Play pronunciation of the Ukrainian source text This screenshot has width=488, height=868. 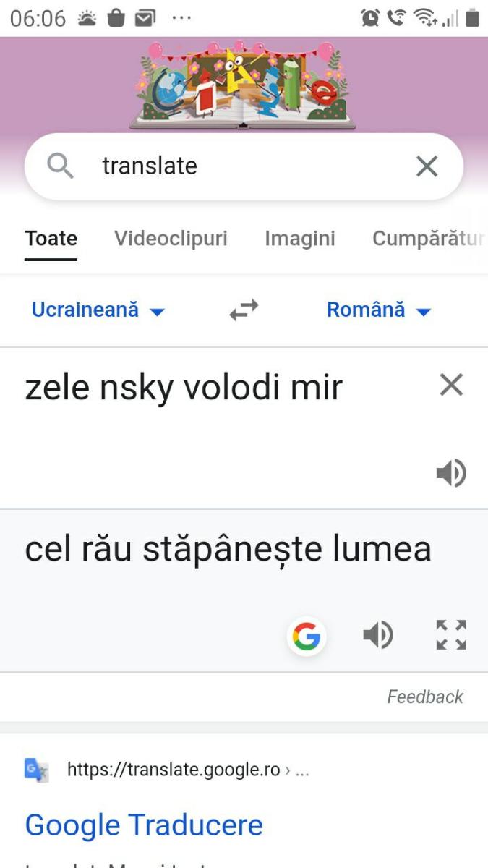[x=452, y=473]
